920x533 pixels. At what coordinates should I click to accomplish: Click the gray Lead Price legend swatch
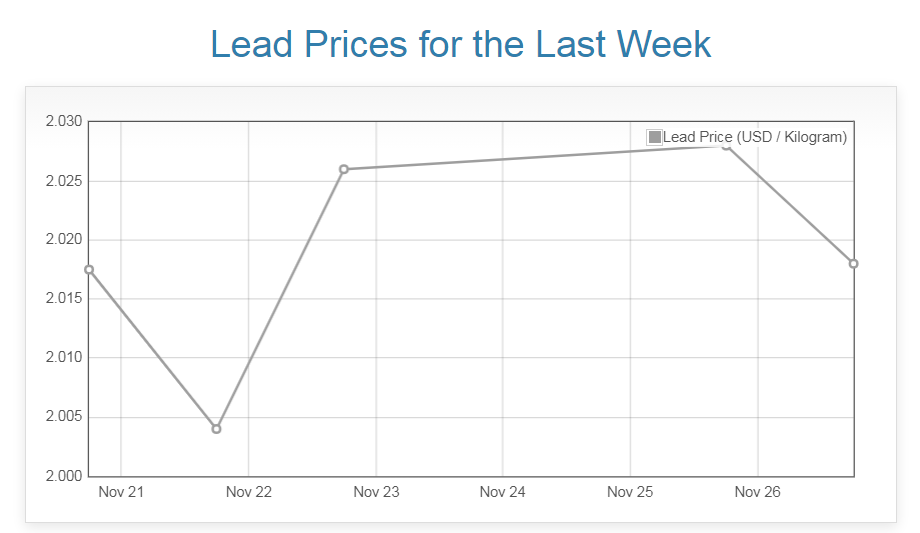[x=654, y=137]
